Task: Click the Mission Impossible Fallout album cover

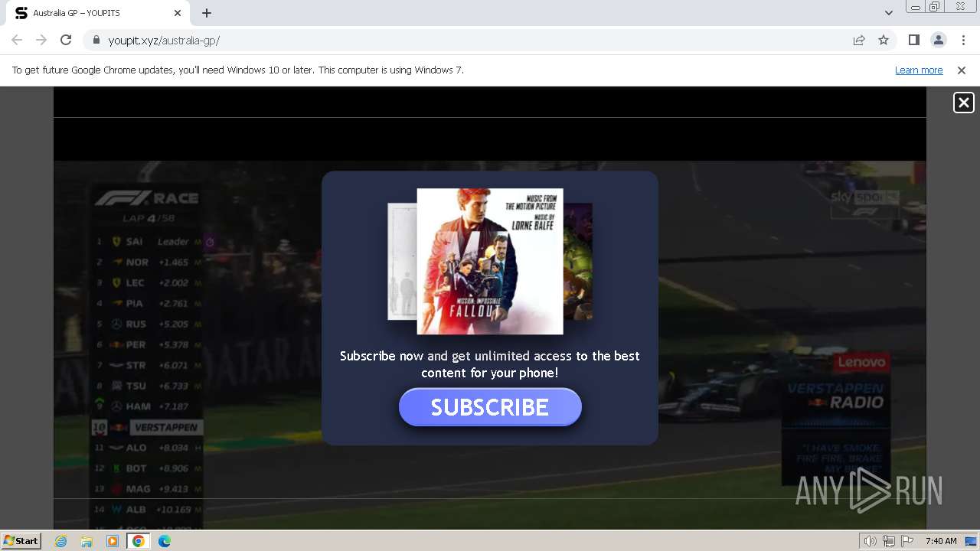Action: pyautogui.click(x=490, y=261)
